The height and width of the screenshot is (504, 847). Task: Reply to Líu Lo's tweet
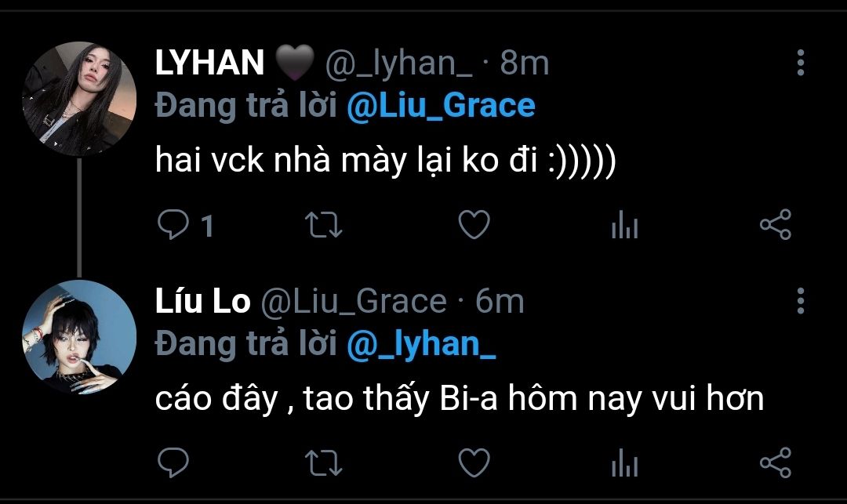coord(171,462)
